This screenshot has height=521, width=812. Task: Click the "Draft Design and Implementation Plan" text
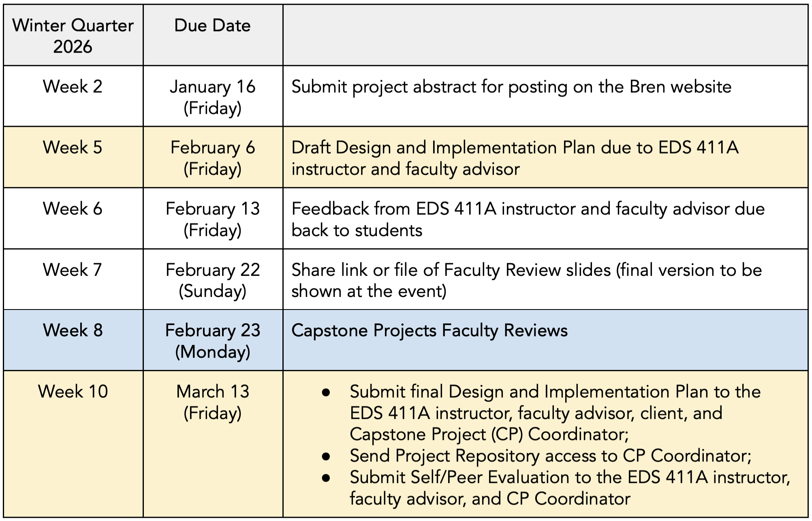515,158
